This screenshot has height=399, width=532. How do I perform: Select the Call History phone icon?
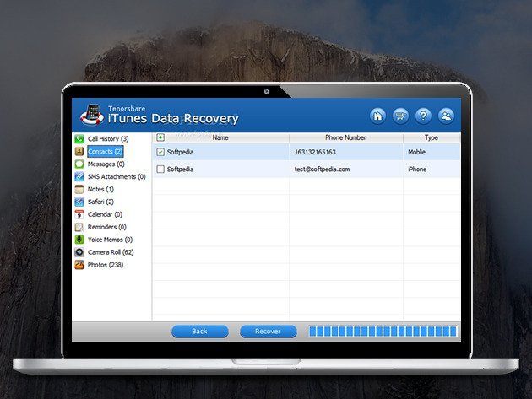79,138
